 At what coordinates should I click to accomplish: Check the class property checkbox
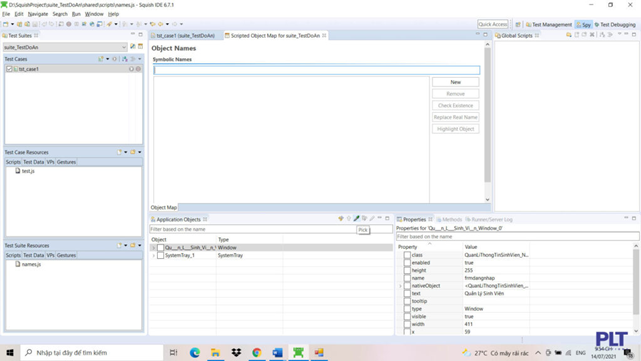(407, 255)
